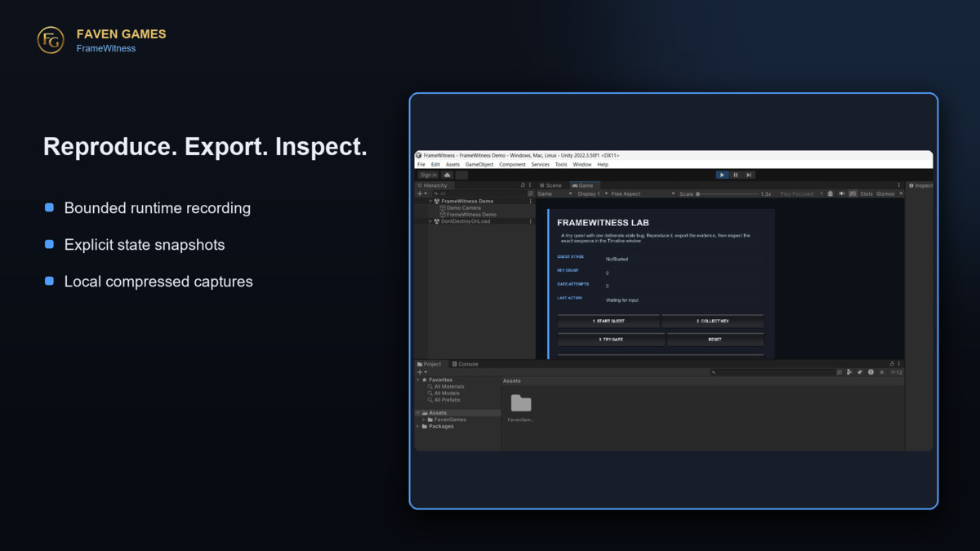Open the Services menu

pos(541,164)
